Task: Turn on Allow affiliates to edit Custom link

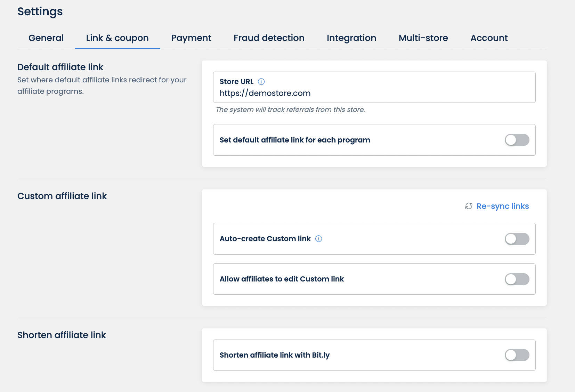Action: (517, 279)
